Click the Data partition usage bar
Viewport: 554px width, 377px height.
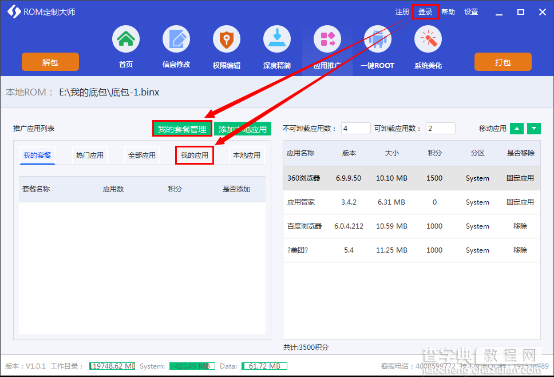coord(264,366)
